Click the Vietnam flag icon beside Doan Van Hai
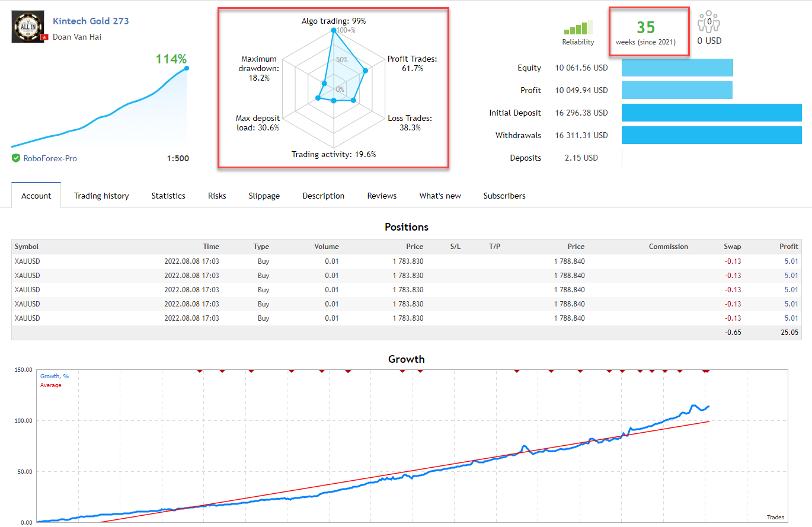This screenshot has width=812, height=527. pos(44,37)
